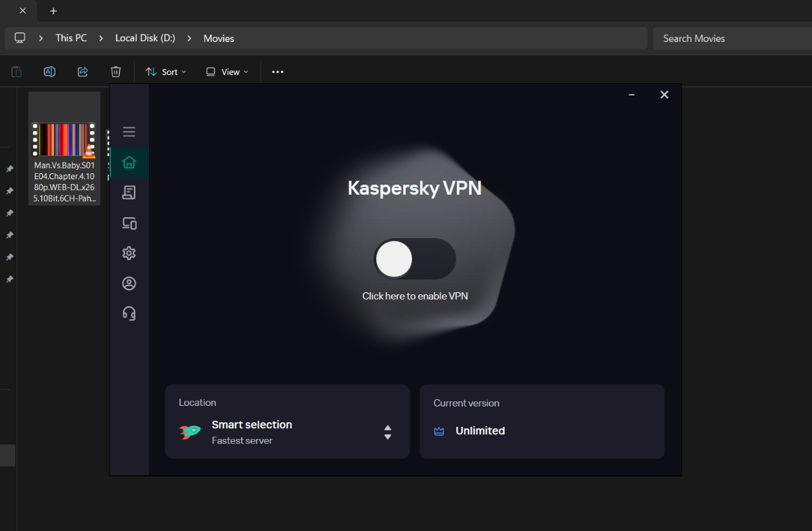The height and width of the screenshot is (531, 812).
Task: Click the Rename icon in Explorer toolbar
Action: pos(49,72)
